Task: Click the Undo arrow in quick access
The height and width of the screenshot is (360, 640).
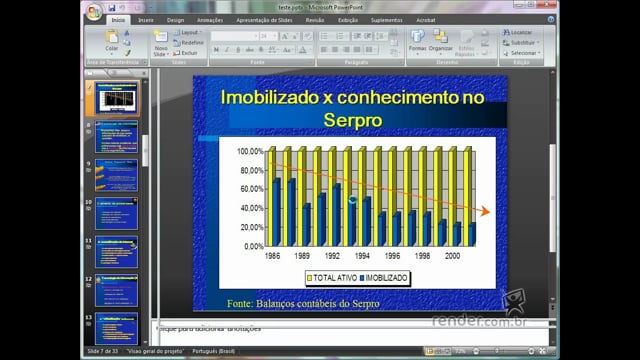Action: point(122,8)
